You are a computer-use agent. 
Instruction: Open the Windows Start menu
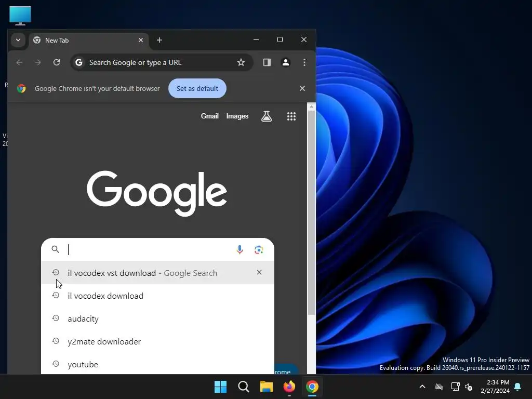(220, 387)
